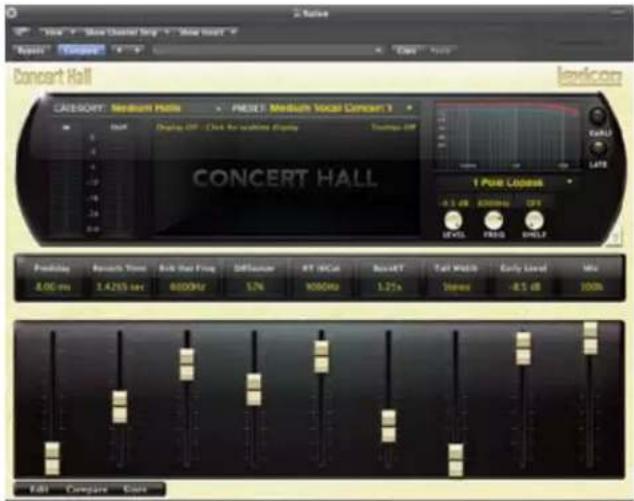Open the Show Insert dropdown
Viewport: 634px width, 501px height.
[x=206, y=32]
